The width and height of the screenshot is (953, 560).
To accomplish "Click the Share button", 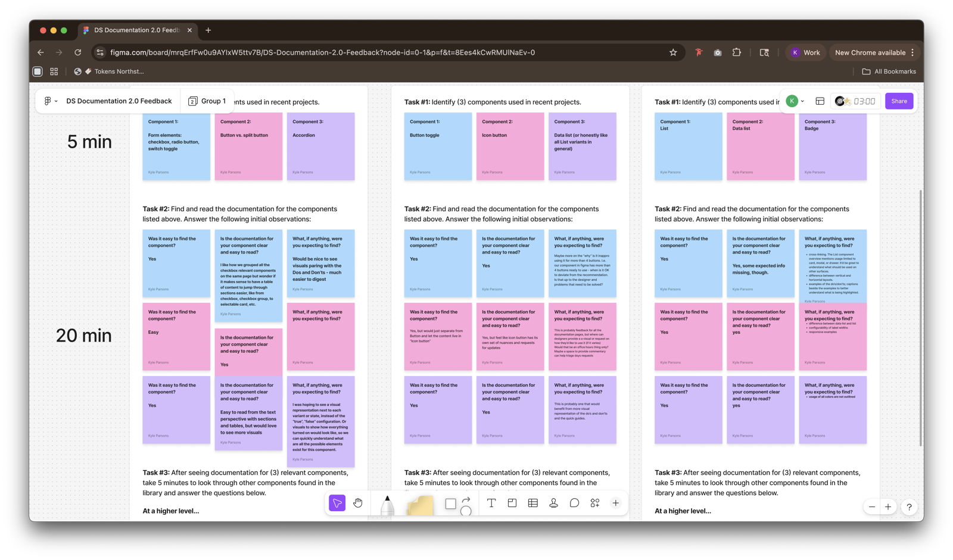I will click(x=899, y=101).
